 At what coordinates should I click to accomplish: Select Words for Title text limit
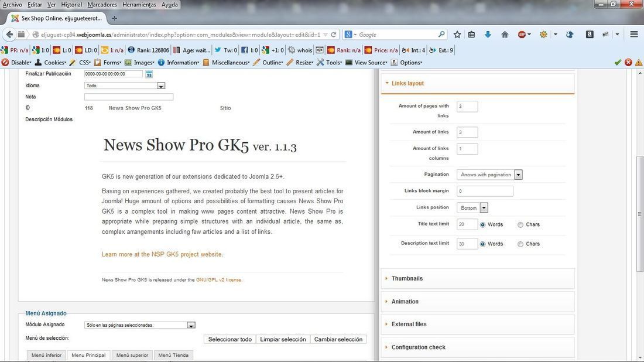coord(483,225)
